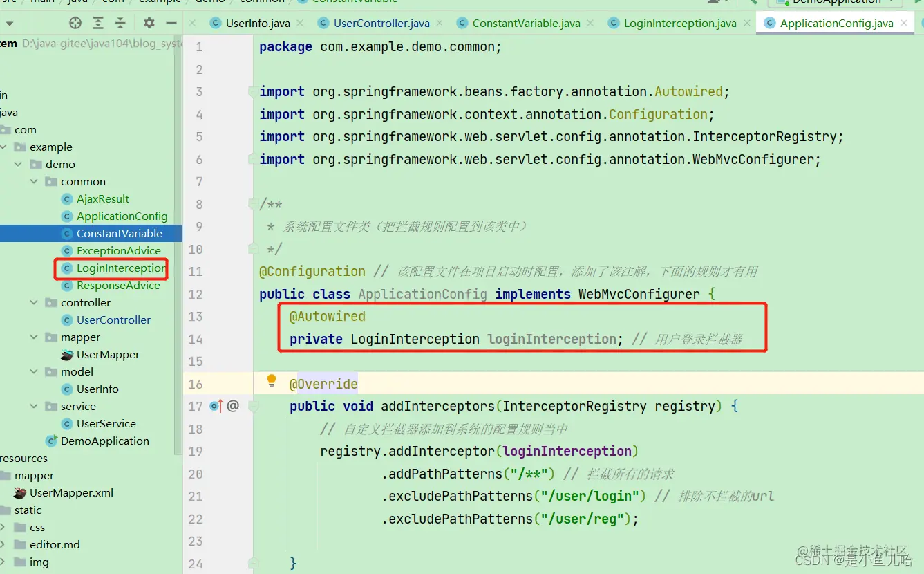
Task: Select ResponseAdvice in the project tree
Action: (x=118, y=285)
